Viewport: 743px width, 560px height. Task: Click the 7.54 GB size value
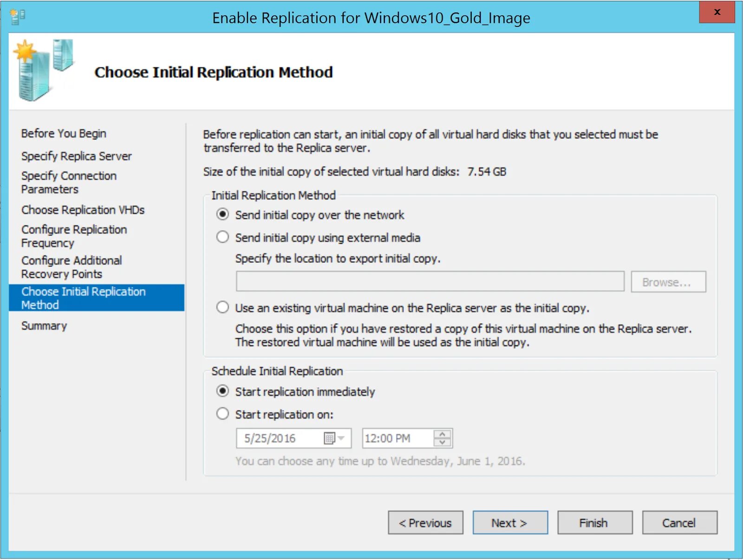487,172
